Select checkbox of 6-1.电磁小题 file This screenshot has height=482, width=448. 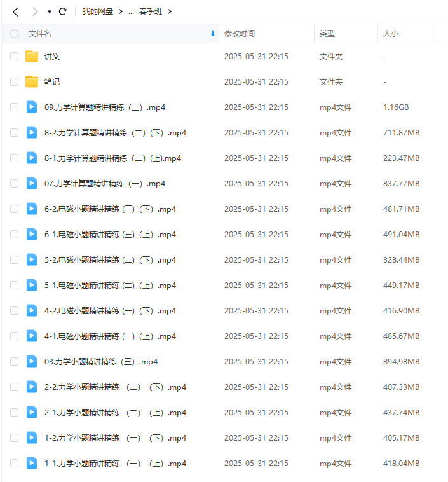tap(15, 234)
